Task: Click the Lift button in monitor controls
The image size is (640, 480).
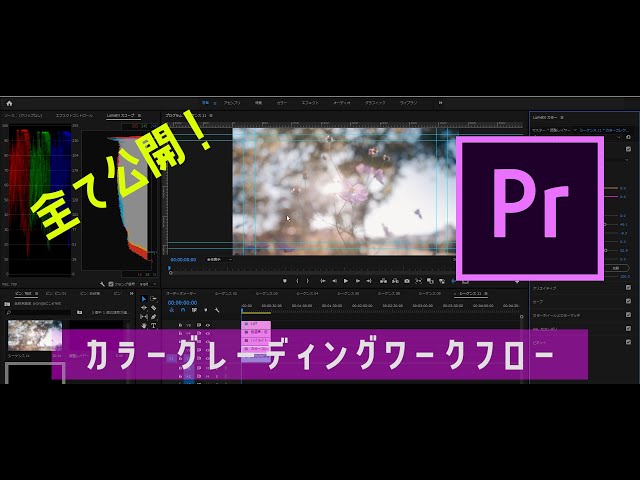Action: pos(383,281)
